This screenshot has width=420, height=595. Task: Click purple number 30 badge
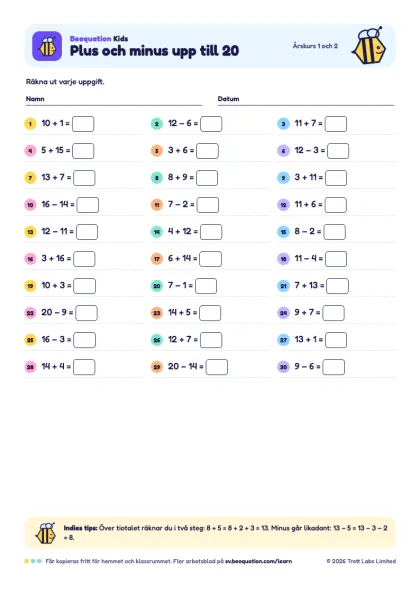click(x=283, y=367)
